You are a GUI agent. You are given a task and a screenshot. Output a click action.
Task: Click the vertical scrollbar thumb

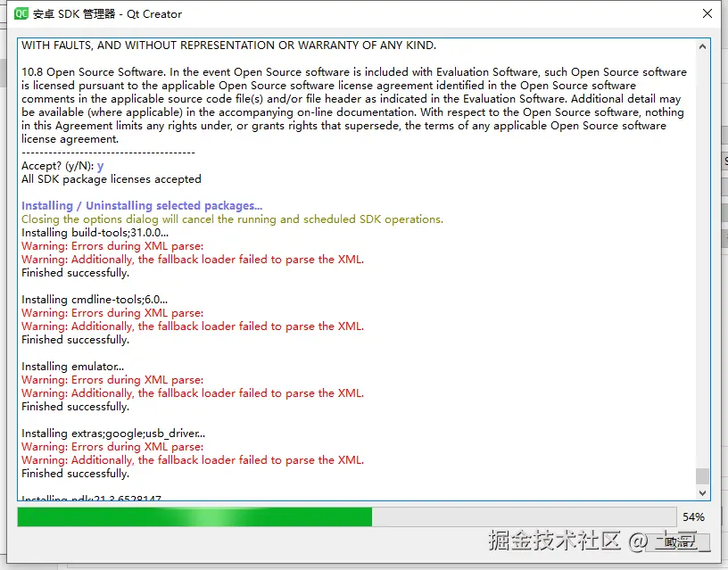[702, 475]
